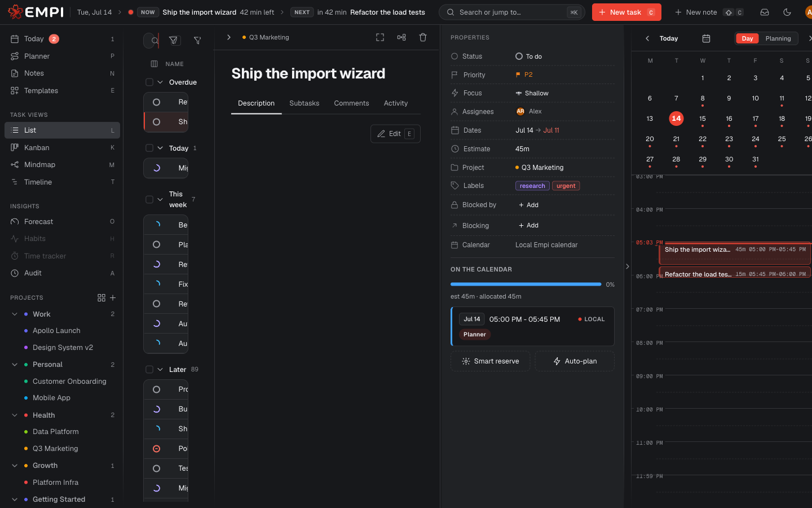Collapse the This week group
Image resolution: width=812 pixels, height=508 pixels.
(160, 199)
